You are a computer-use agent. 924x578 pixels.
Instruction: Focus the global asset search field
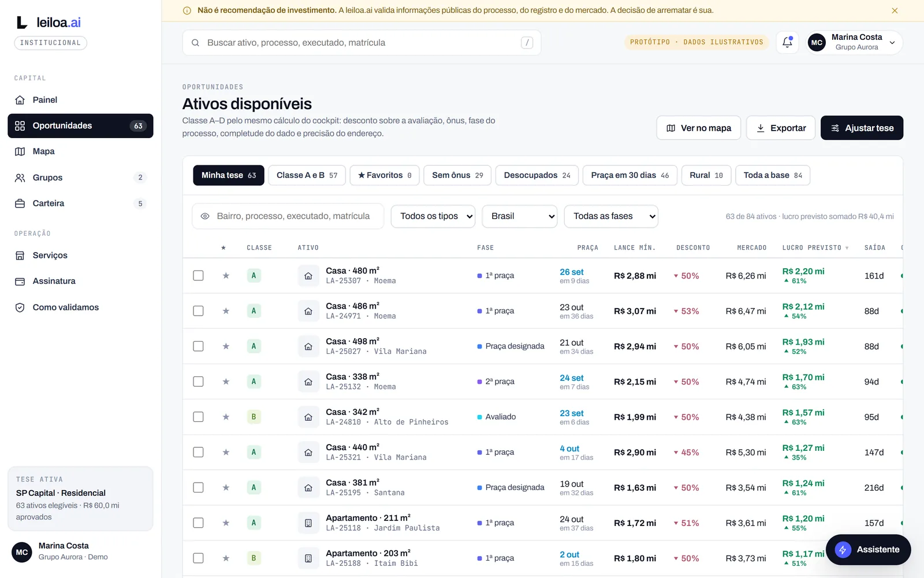362,43
